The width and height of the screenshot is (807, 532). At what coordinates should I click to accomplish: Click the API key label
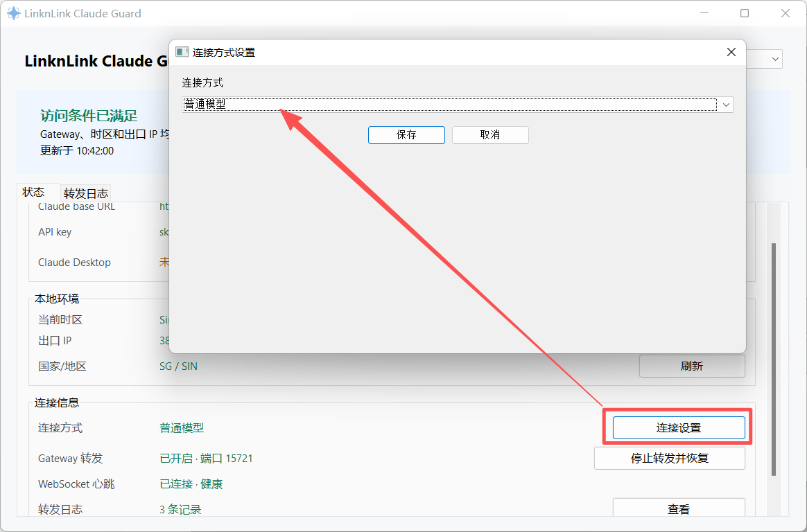pos(55,232)
